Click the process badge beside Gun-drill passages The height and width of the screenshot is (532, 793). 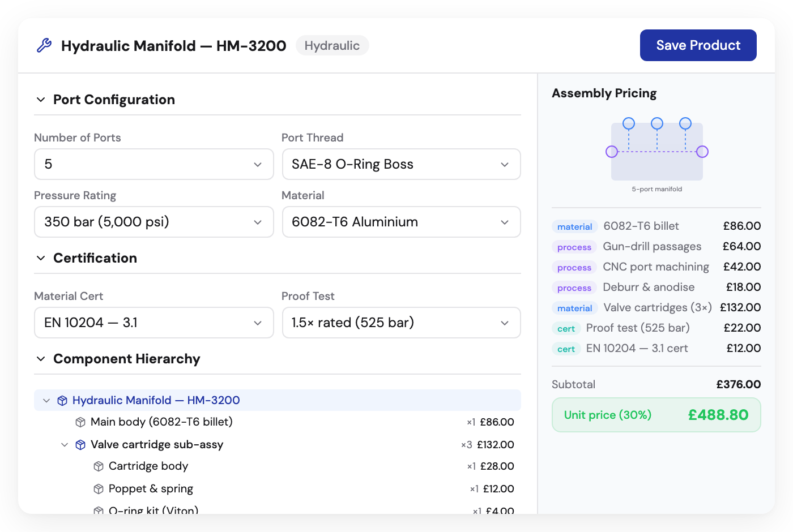[574, 247]
